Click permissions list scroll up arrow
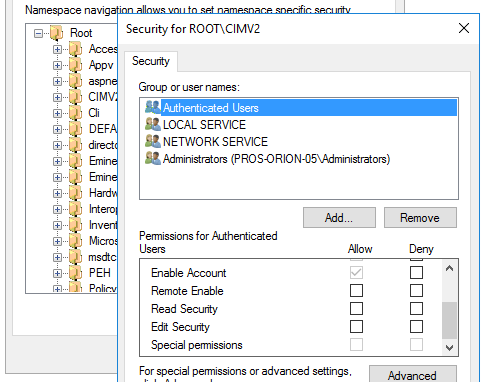 pyautogui.click(x=449, y=268)
